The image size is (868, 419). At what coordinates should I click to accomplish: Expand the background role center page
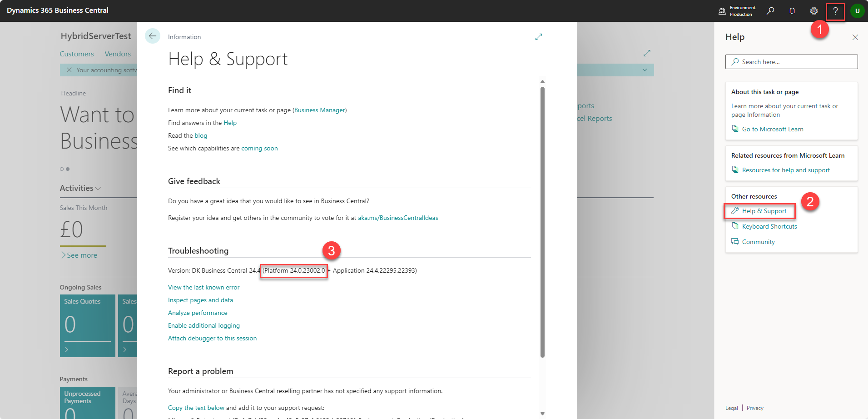(x=647, y=53)
